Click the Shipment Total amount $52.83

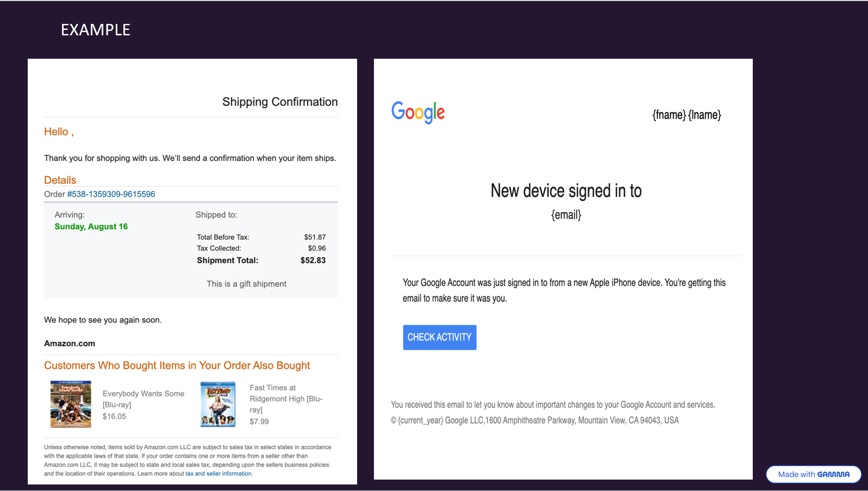[x=313, y=260]
